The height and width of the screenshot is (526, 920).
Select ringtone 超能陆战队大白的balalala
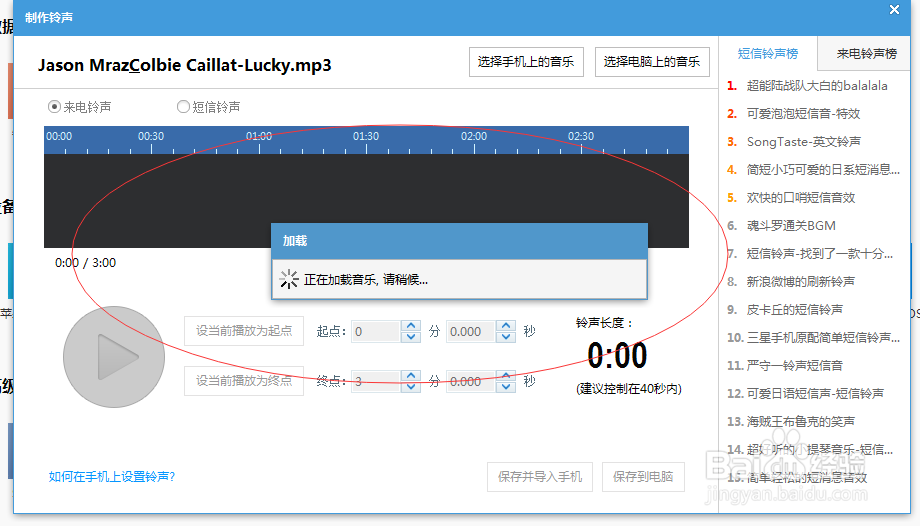(817, 86)
